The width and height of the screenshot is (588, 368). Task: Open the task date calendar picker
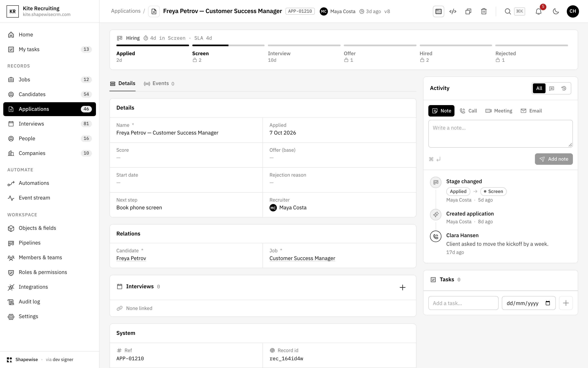point(548,303)
